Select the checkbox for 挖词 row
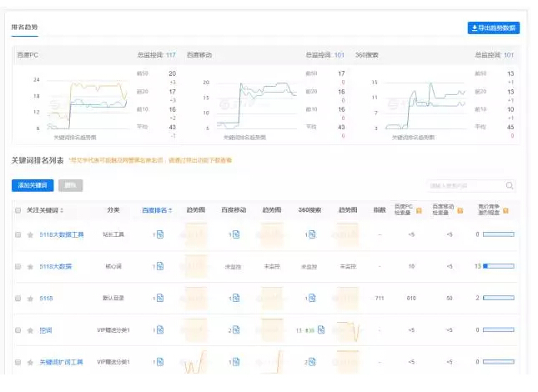Screen dimensions: 538x392 pos(18,330)
